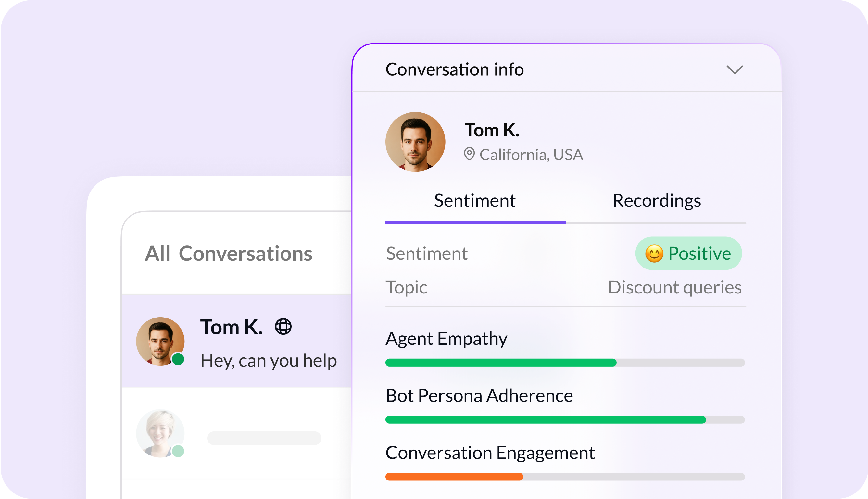The image size is (868, 499).
Task: Click the Positive sentiment badge
Action: click(x=688, y=253)
